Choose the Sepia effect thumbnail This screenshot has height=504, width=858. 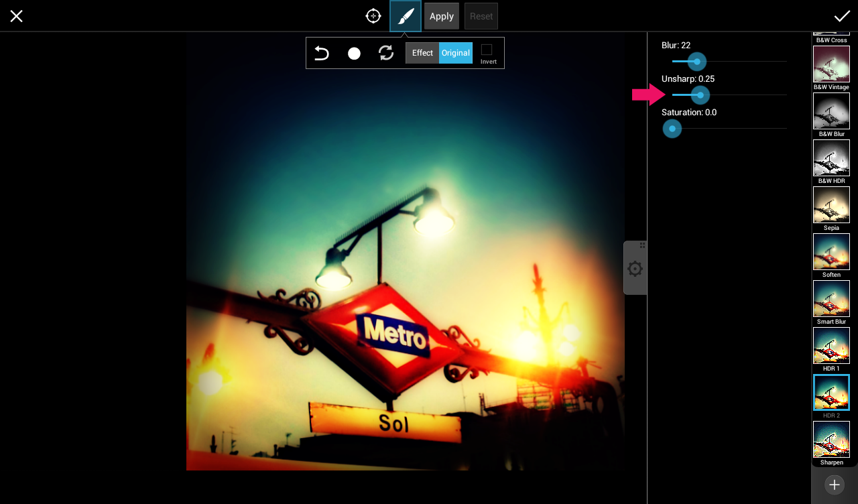[831, 205]
